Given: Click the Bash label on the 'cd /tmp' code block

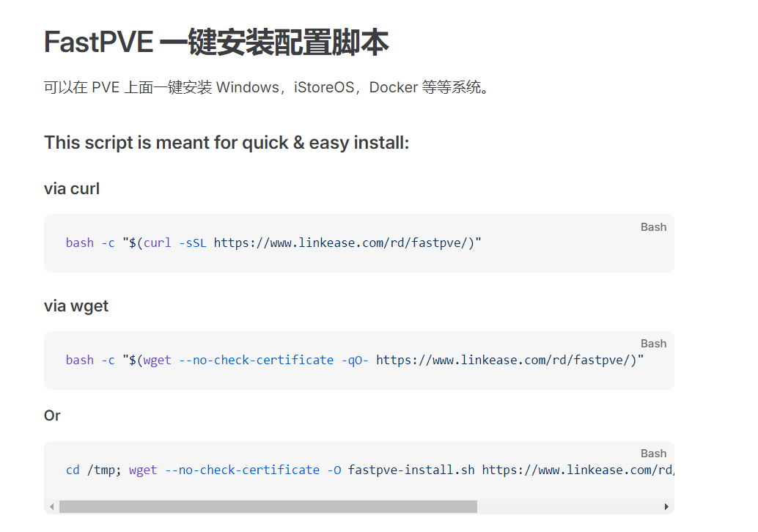Looking at the screenshot, I should [x=653, y=454].
